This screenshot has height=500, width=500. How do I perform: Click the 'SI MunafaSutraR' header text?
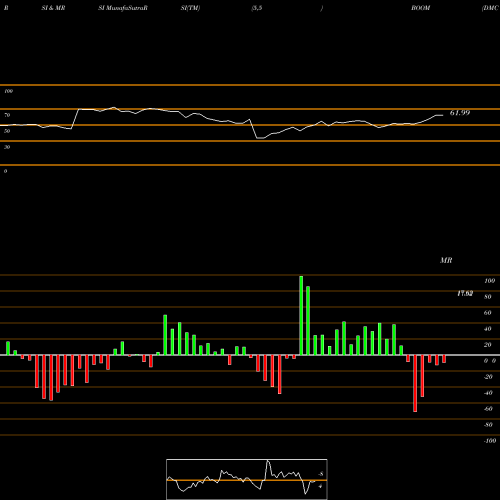[123, 8]
